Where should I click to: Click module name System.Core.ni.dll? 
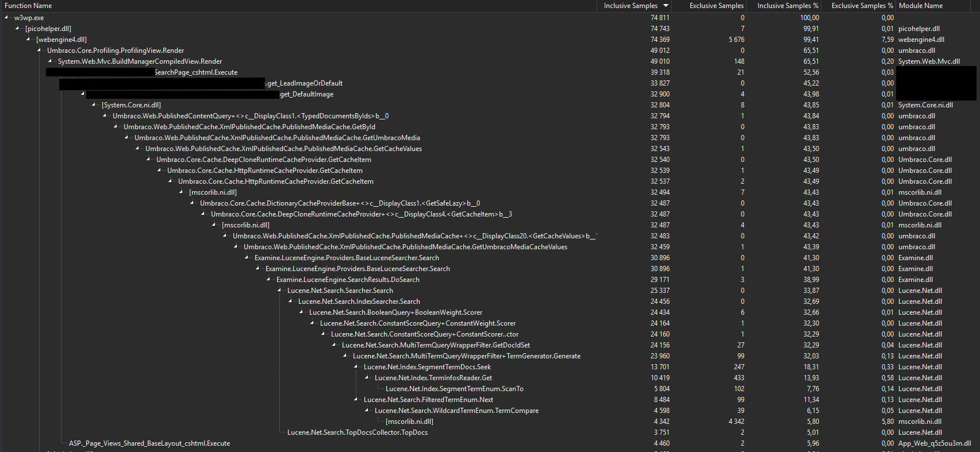[x=925, y=105]
